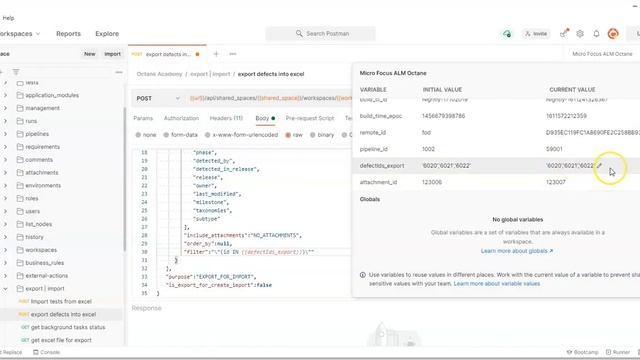Switch to the Body tab

265,118
